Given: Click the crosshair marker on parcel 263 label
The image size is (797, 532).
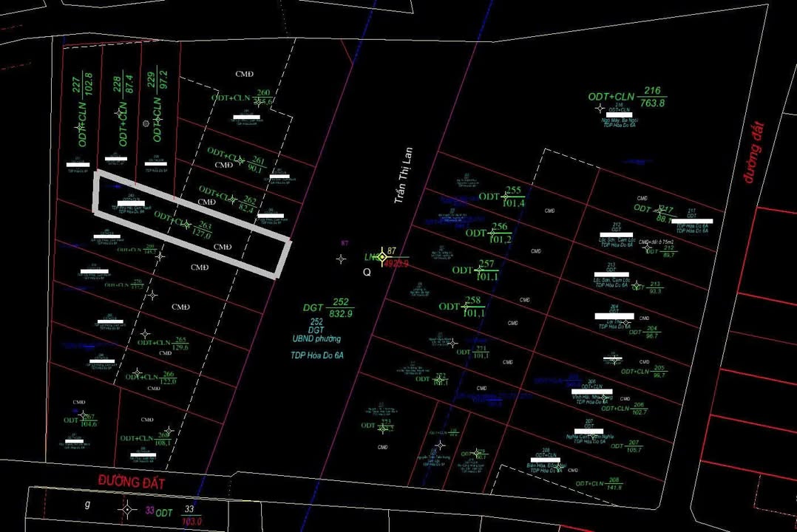Looking at the screenshot, I should (x=186, y=225).
